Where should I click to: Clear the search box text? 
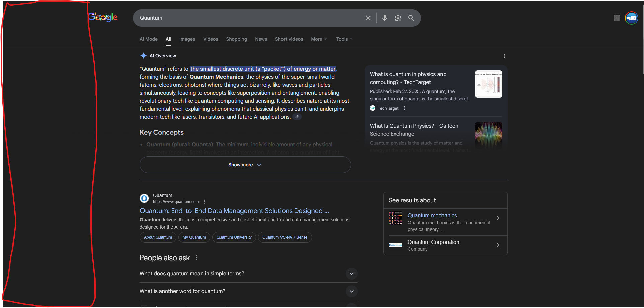pos(368,18)
